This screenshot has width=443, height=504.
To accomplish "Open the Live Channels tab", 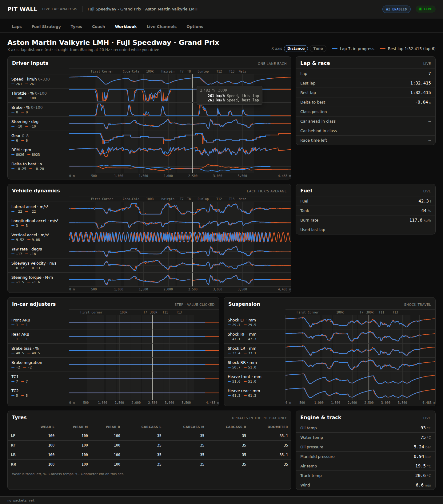I will 162,27.
